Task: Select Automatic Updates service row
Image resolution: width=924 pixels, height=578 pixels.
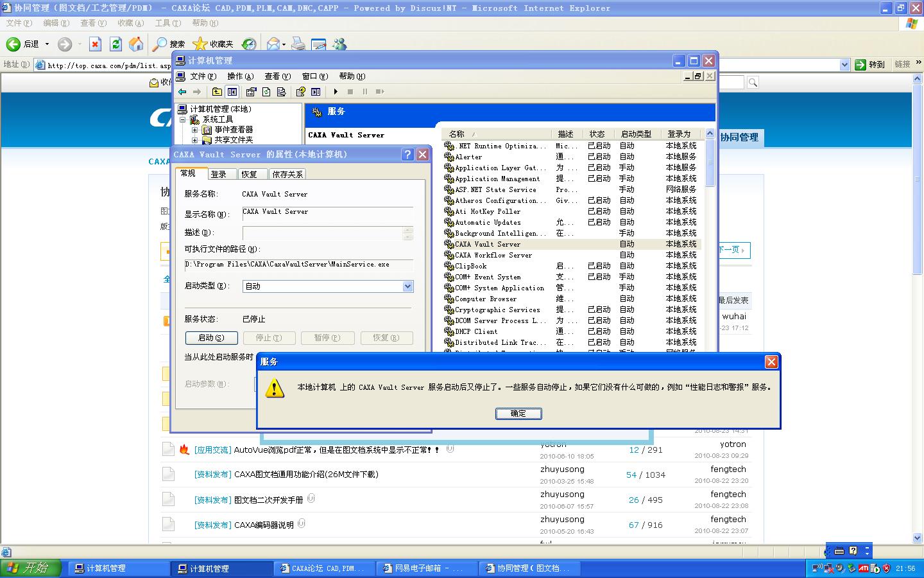Action: (571, 222)
